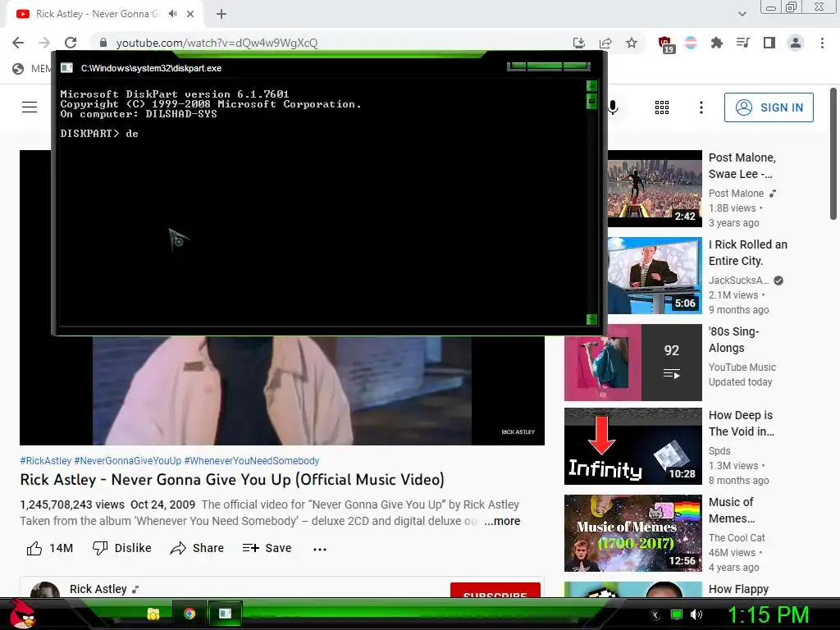Screen dimensions: 840x630
Task: Click the diskpart scrollbar down arrow
Action: [x=592, y=320]
